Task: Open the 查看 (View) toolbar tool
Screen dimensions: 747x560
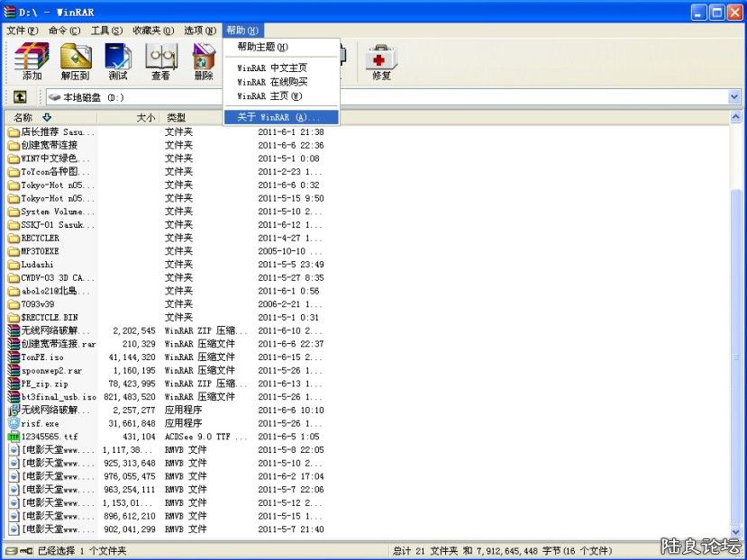Action: tap(160, 61)
